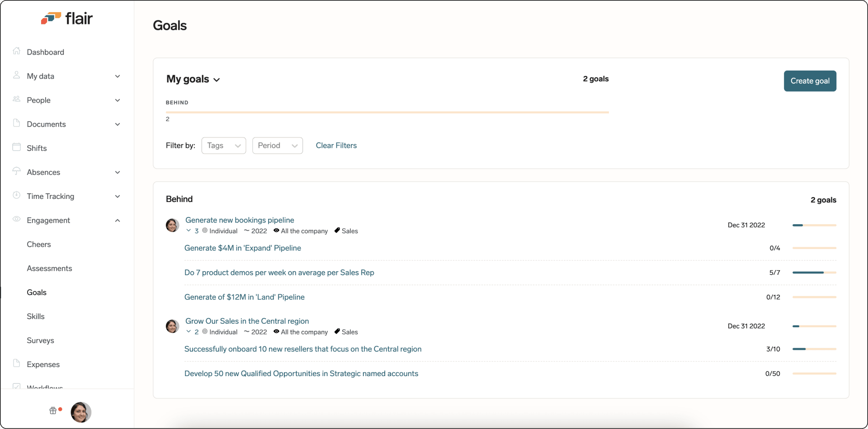This screenshot has width=868, height=429.
Task: Collapse the Engagement menu chevron
Action: (118, 221)
